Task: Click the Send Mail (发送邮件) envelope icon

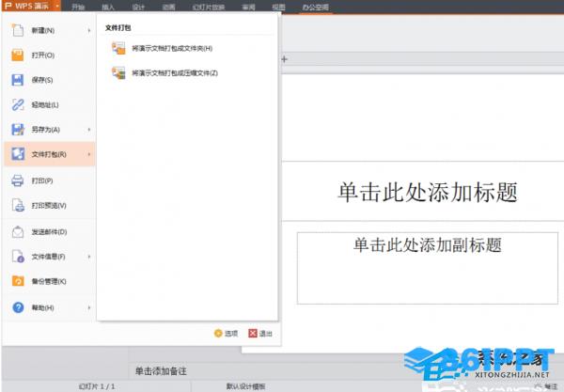Action: pos(18,231)
